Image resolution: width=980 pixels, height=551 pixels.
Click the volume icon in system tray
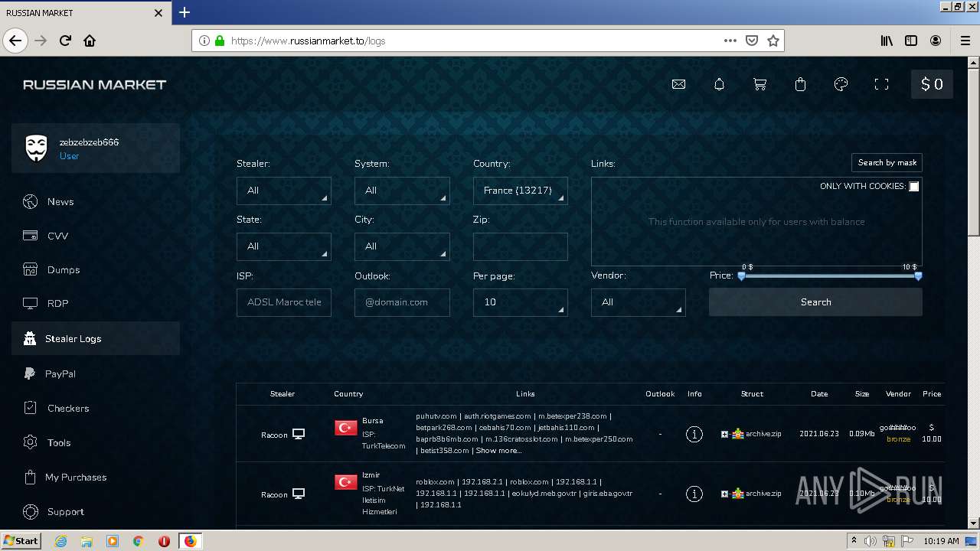point(871,541)
